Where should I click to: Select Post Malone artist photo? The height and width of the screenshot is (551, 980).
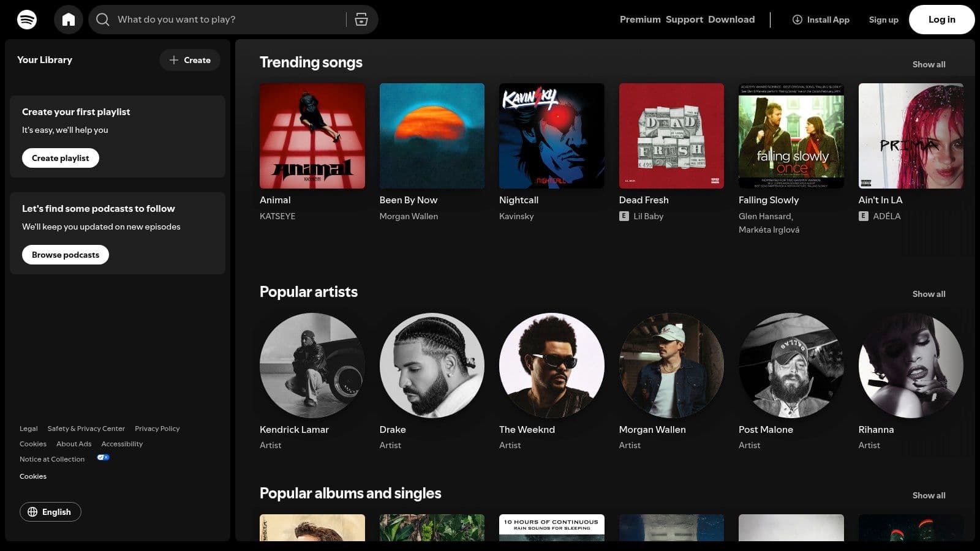tap(791, 365)
